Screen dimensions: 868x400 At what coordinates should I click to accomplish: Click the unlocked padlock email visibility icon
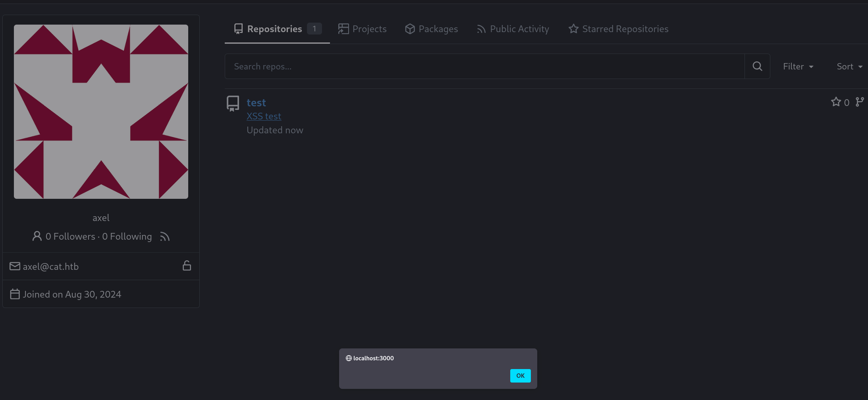tap(187, 265)
